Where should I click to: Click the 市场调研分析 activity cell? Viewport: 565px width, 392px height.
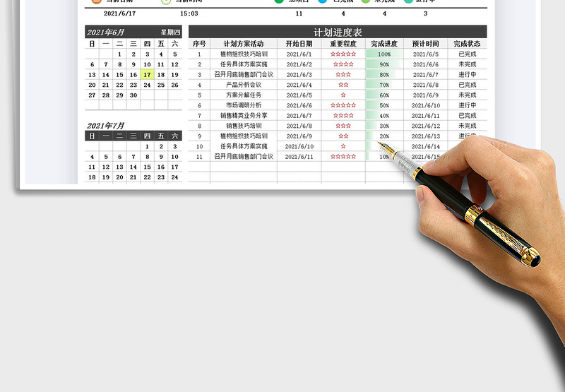(244, 105)
